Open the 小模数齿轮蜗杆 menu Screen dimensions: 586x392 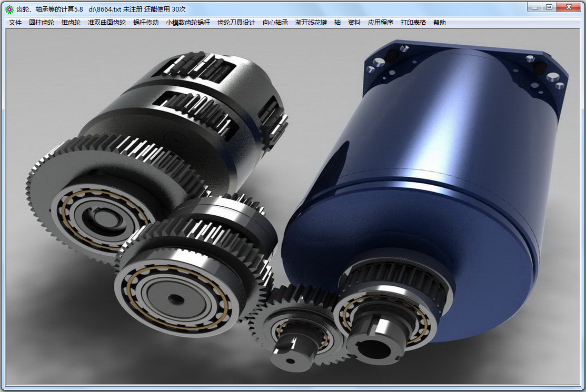pyautogui.click(x=188, y=23)
